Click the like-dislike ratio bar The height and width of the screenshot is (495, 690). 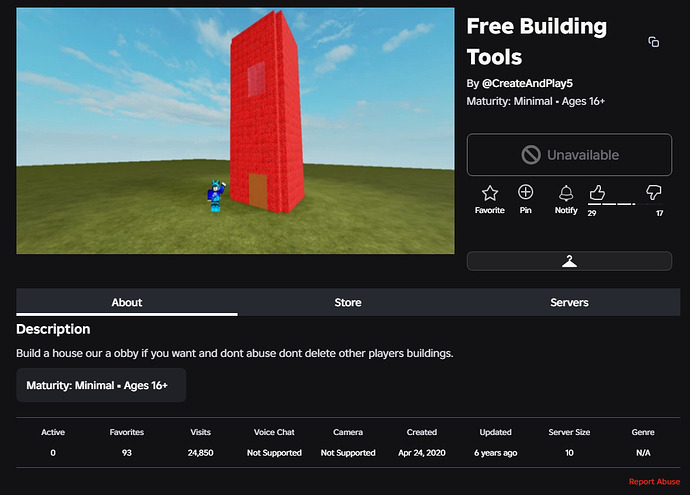point(625,204)
